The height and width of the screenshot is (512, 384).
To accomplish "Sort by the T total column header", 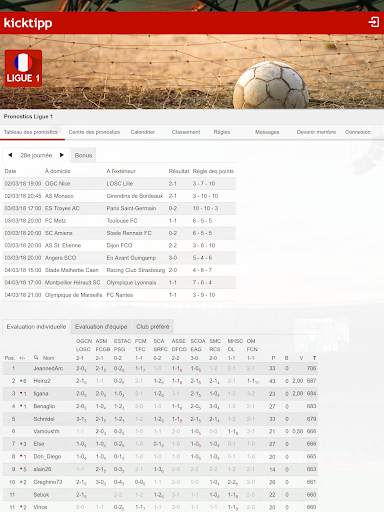I will pyautogui.click(x=314, y=358).
